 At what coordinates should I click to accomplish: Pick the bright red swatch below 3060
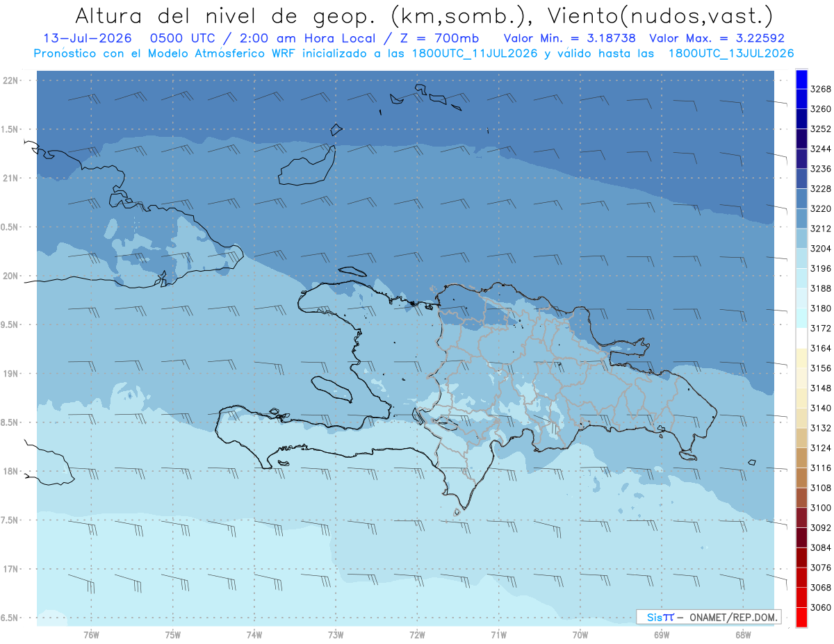801,617
